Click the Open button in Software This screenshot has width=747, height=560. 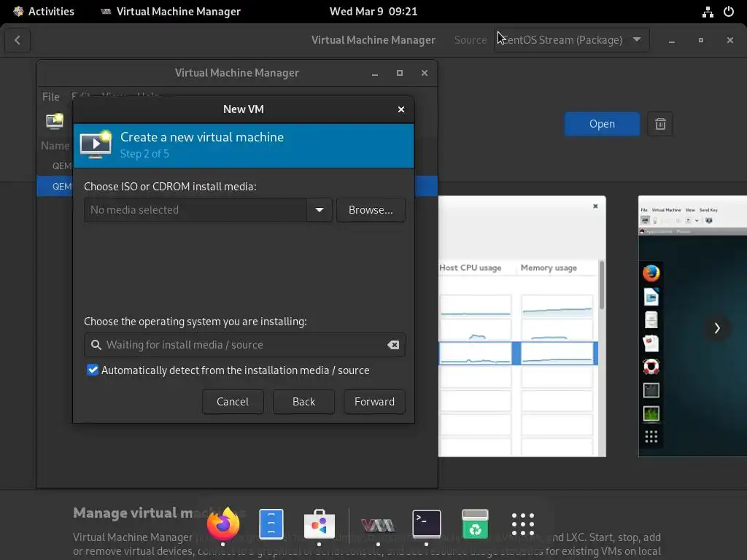click(602, 124)
